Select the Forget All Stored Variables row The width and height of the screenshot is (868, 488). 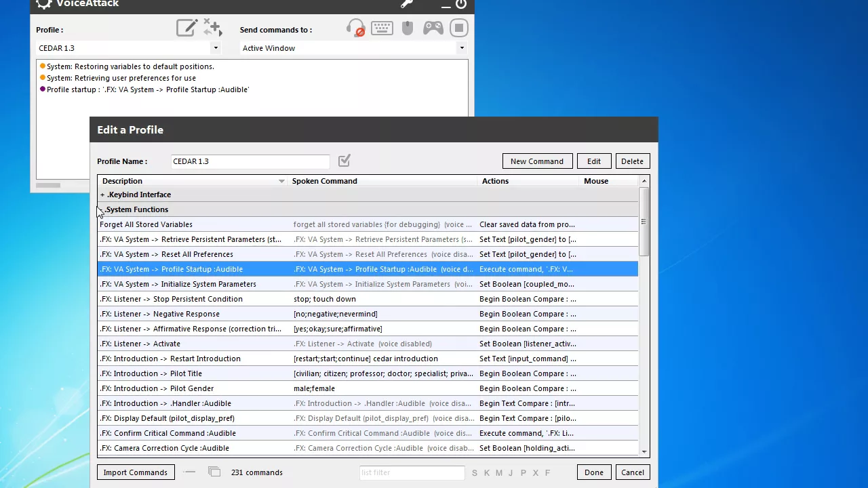pos(368,224)
